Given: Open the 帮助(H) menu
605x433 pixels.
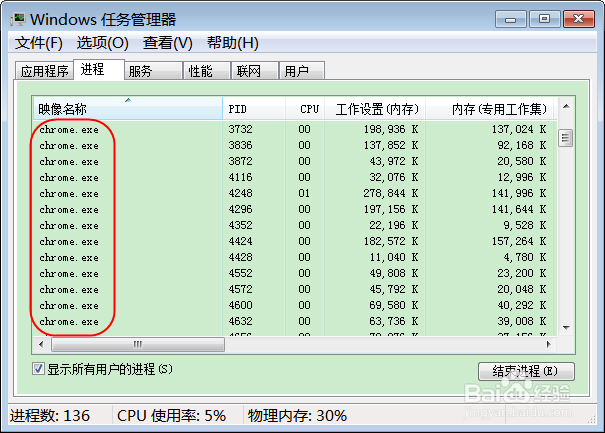Looking at the screenshot, I should coord(232,43).
